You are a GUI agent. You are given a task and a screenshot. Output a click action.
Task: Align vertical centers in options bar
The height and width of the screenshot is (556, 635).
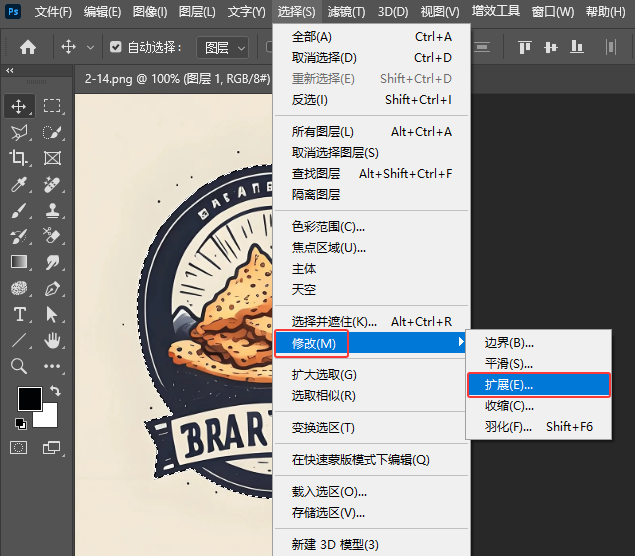click(x=551, y=47)
